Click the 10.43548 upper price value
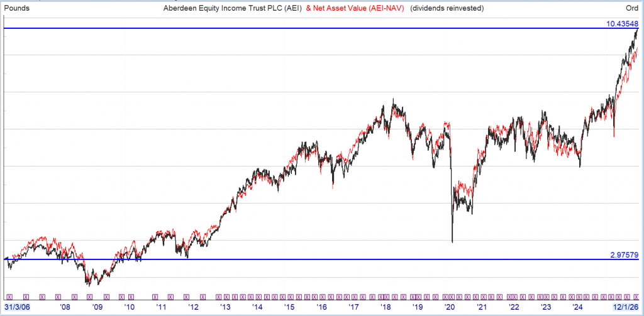 (622, 24)
